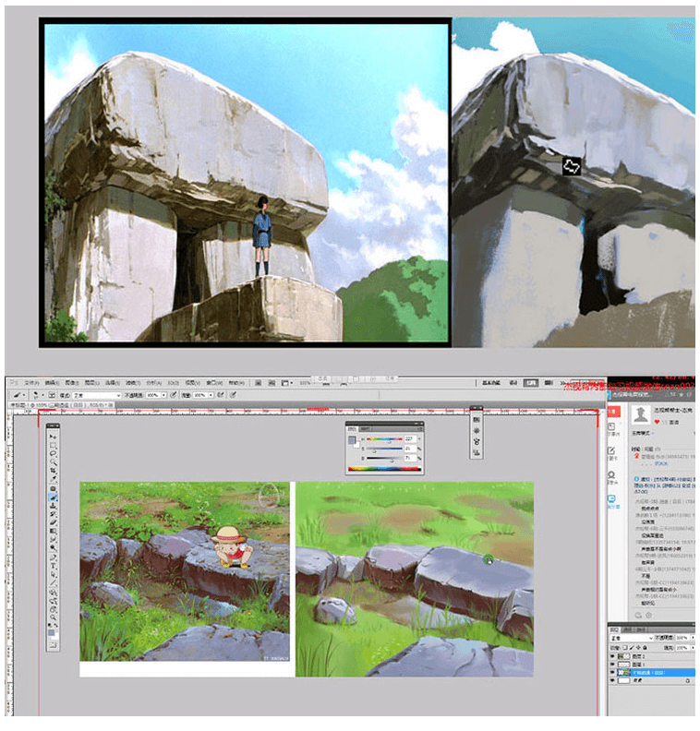Pick a color from the spectrum ramp
Image resolution: width=700 pixels, height=731 pixels.
[385, 469]
